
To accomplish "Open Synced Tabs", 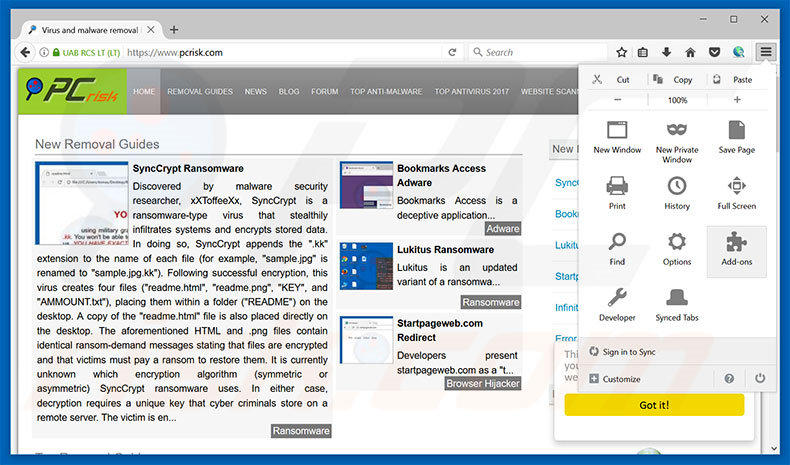I will pyautogui.click(x=677, y=305).
